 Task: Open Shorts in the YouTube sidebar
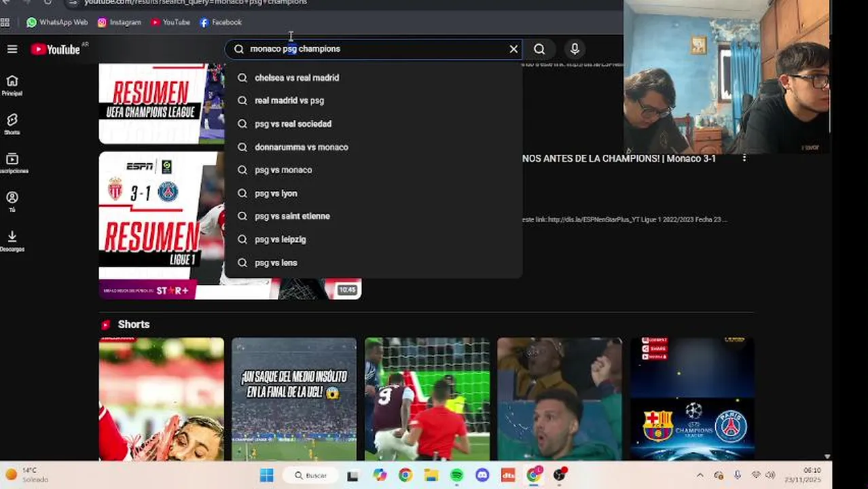(x=12, y=124)
